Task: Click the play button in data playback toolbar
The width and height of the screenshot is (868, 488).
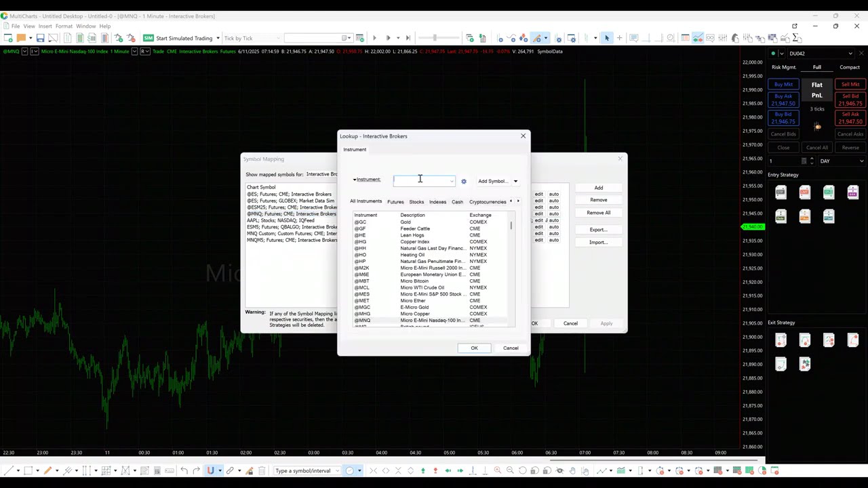Action: [374, 38]
